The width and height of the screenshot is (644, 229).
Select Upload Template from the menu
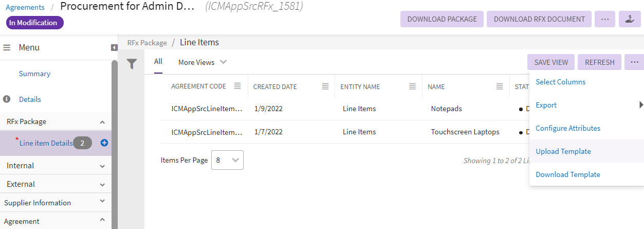pos(563,151)
